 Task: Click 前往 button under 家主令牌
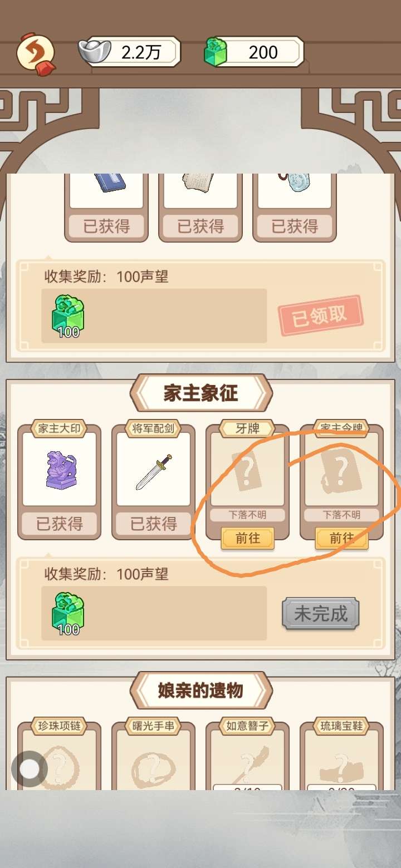(341, 538)
